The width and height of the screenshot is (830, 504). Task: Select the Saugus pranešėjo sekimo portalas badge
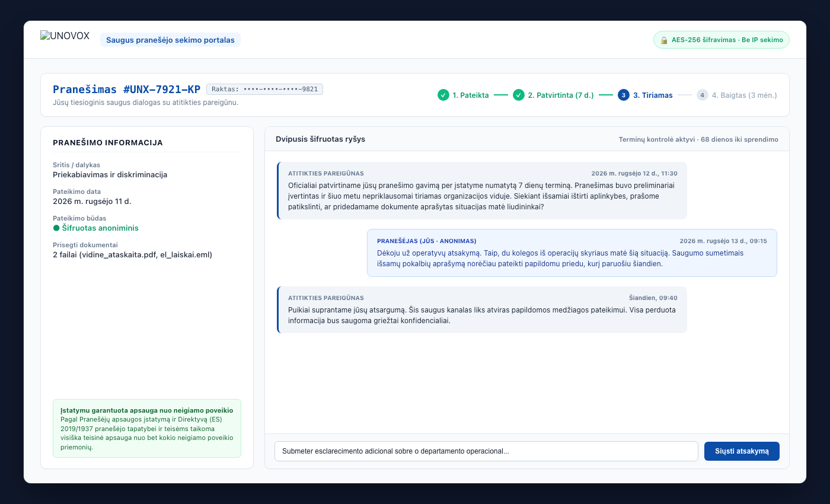coord(170,40)
